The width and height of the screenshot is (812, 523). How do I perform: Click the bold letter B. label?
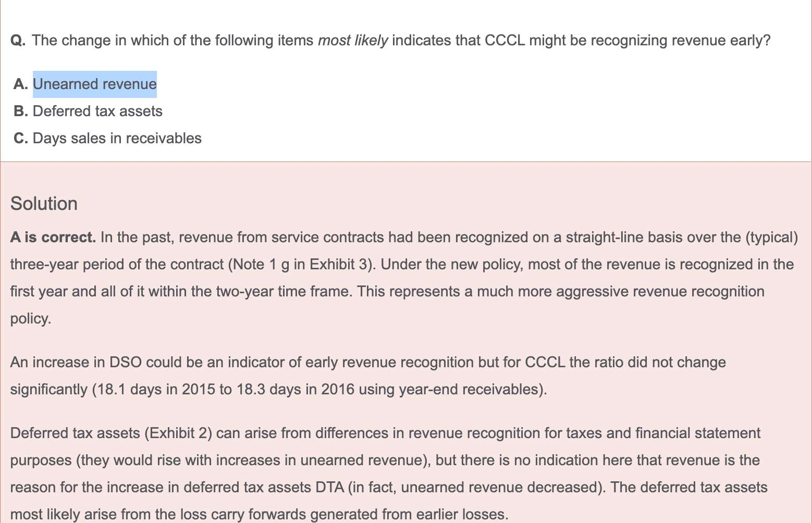tap(21, 111)
